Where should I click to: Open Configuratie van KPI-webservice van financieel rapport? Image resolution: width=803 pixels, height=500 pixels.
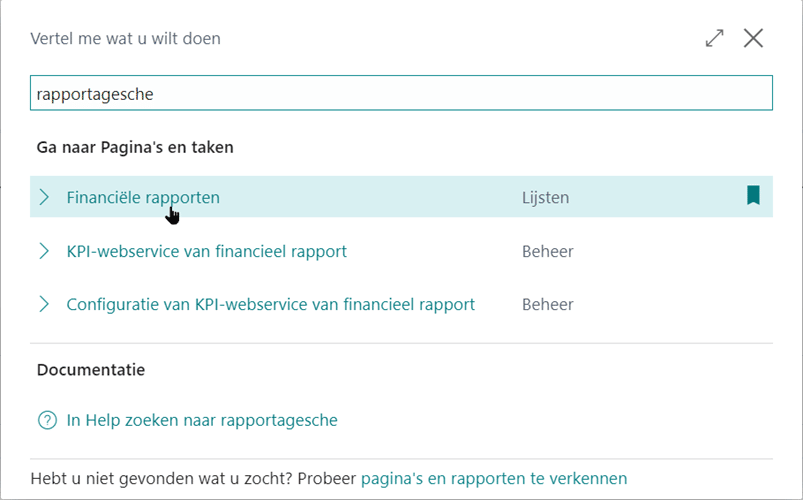coord(270,304)
